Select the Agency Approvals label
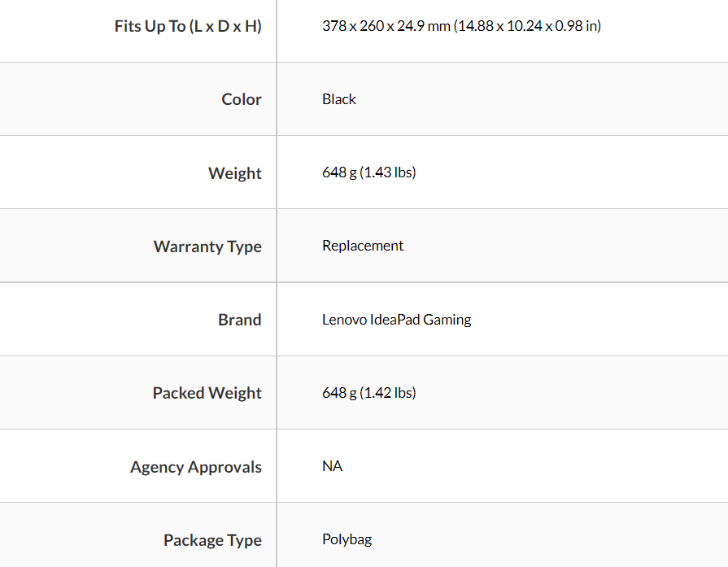Screen dimensions: 728x567 196,467
